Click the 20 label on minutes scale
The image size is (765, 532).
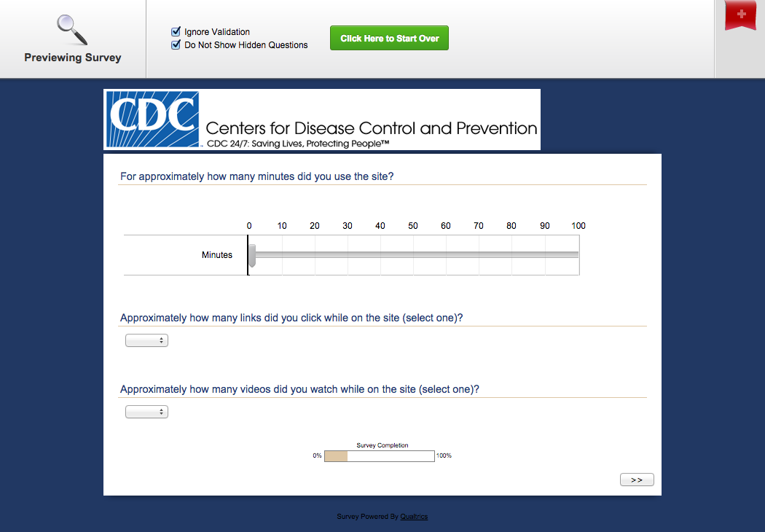pyautogui.click(x=315, y=226)
